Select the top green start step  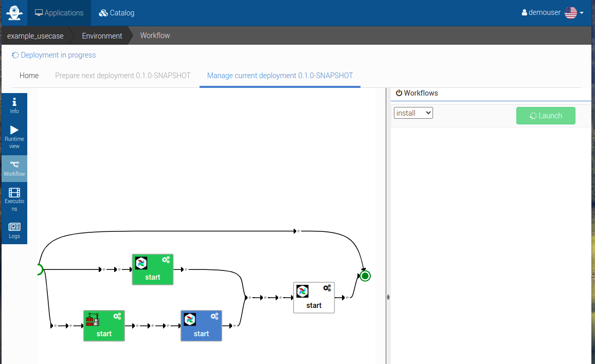[x=153, y=269]
